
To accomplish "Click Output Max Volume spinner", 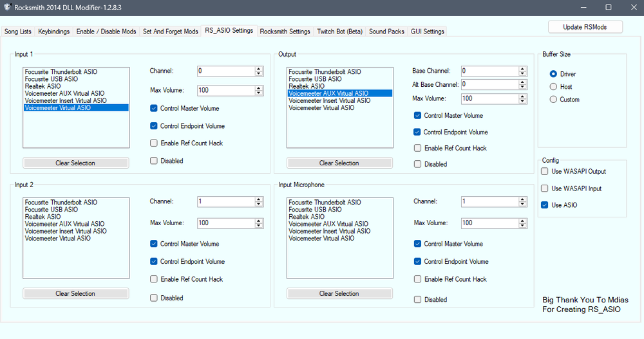I will 522,98.
